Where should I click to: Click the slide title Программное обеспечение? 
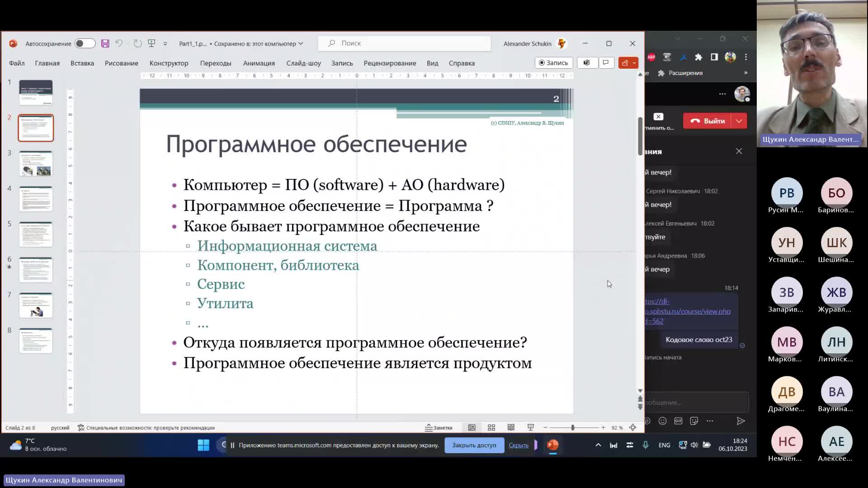click(x=316, y=144)
